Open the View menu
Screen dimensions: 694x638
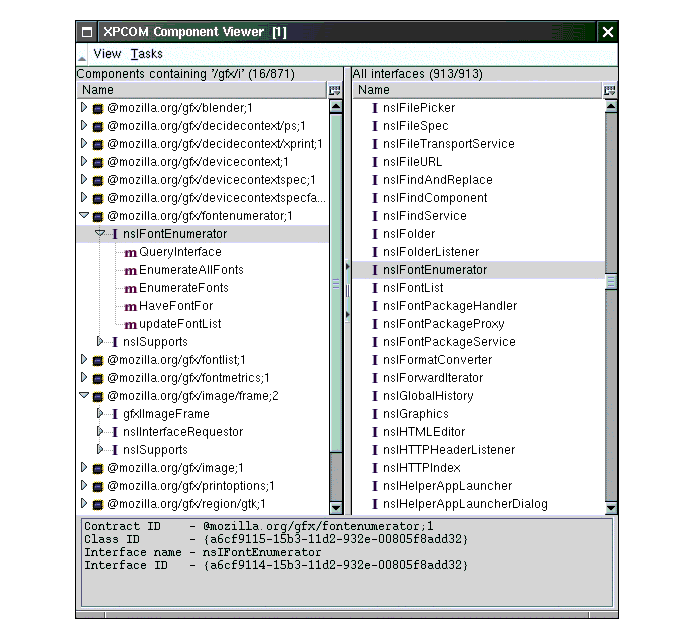107,54
